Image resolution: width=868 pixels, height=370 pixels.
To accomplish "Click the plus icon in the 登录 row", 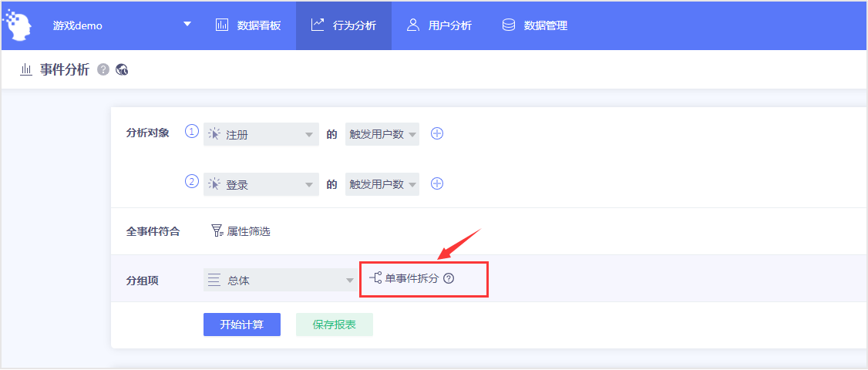I will (437, 184).
